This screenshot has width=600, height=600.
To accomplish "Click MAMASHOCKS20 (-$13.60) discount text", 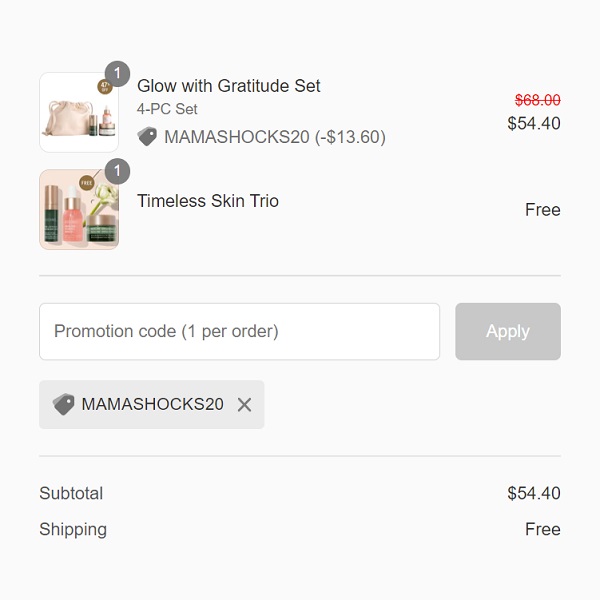I will (x=274, y=137).
